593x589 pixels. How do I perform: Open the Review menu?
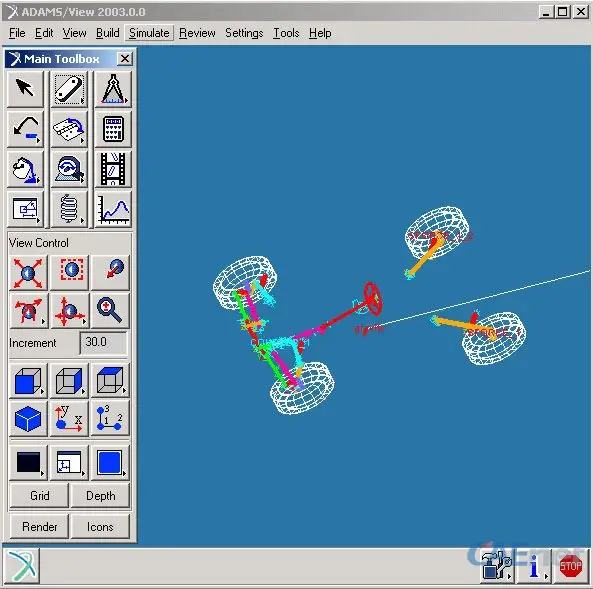coord(197,33)
